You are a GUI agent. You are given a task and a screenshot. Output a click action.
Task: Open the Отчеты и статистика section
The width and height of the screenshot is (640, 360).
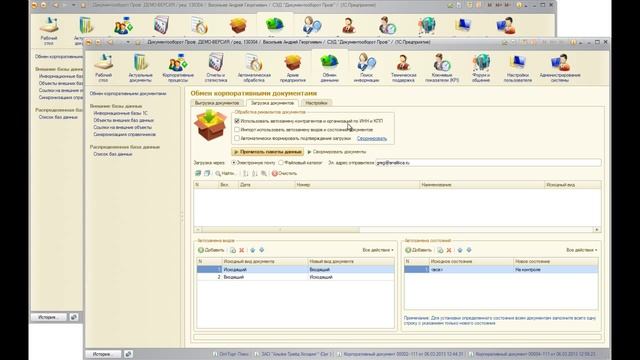pyautogui.click(x=216, y=68)
